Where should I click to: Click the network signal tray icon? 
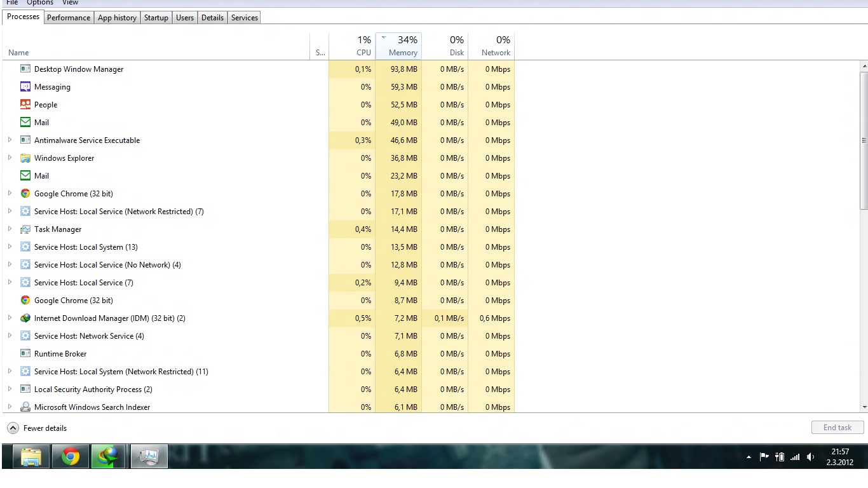795,456
